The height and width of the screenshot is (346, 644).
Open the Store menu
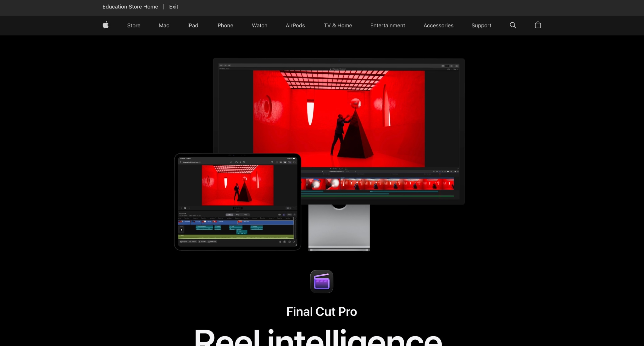click(134, 25)
